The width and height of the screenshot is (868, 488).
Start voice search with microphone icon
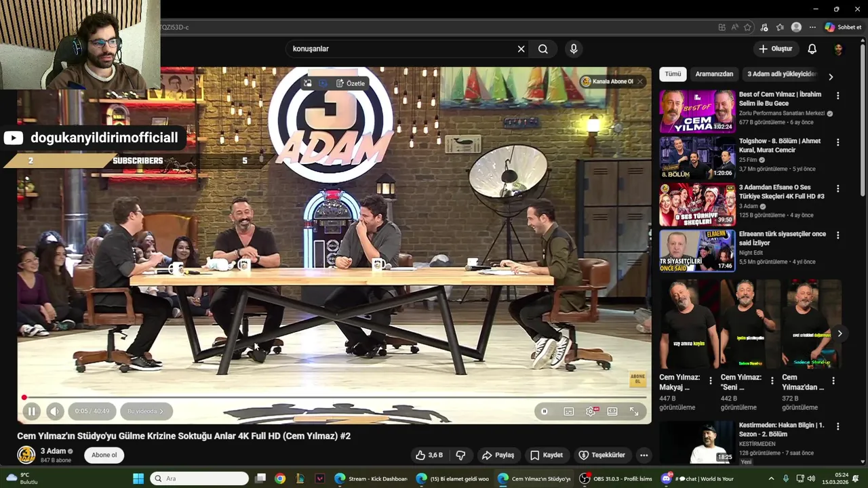pyautogui.click(x=574, y=49)
